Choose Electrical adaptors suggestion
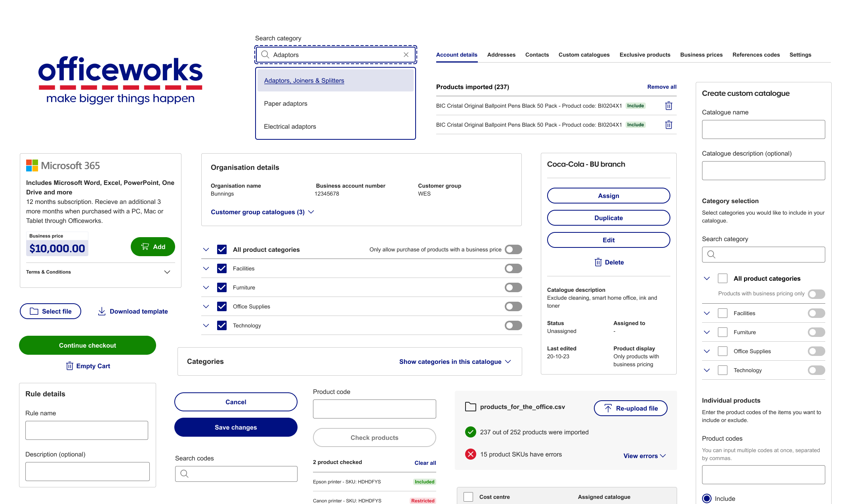853x504 pixels. coord(335,126)
